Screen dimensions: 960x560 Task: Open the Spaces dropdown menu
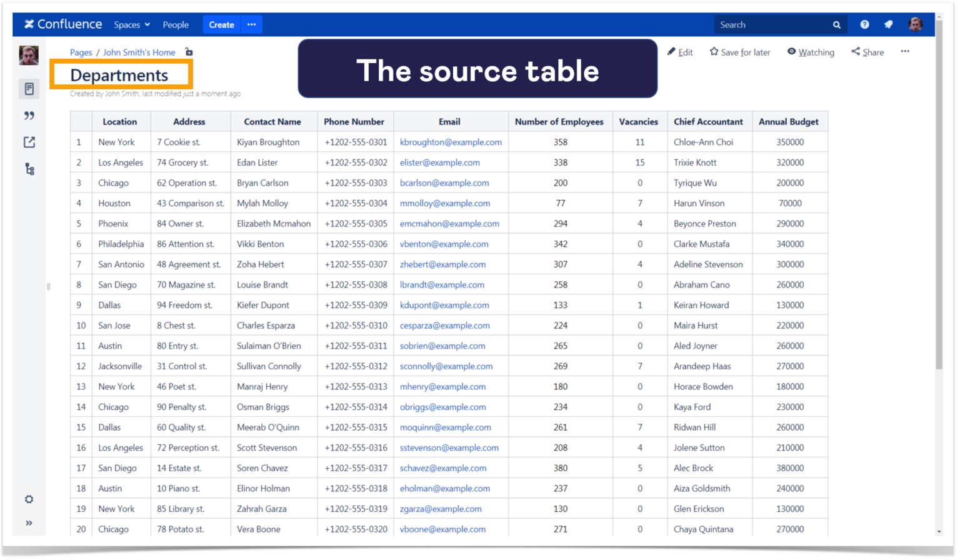pyautogui.click(x=132, y=24)
